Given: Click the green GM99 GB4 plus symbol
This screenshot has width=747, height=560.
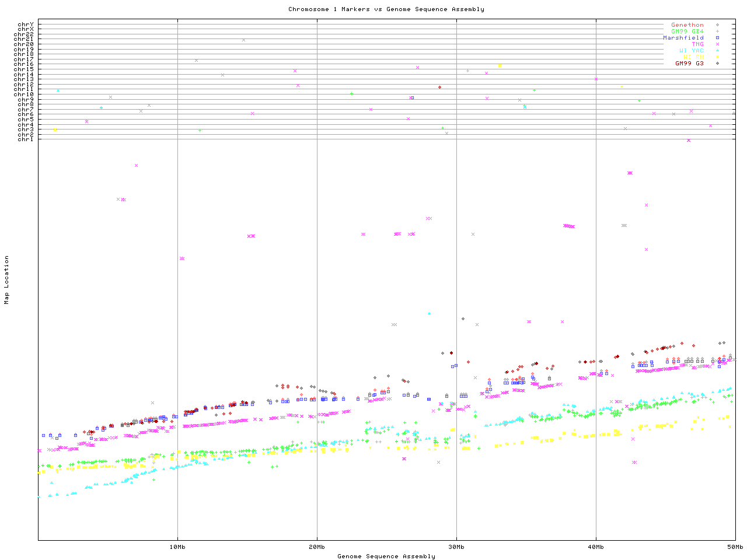Looking at the screenshot, I should [717, 32].
